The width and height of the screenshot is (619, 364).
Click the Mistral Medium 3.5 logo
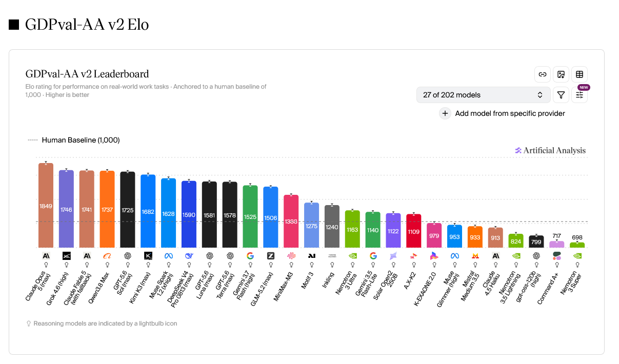[475, 255]
